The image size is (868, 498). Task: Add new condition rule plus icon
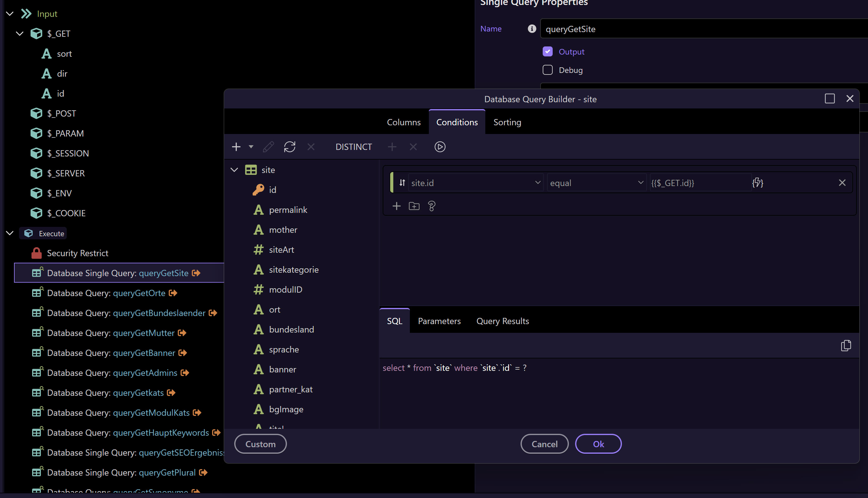(x=396, y=206)
